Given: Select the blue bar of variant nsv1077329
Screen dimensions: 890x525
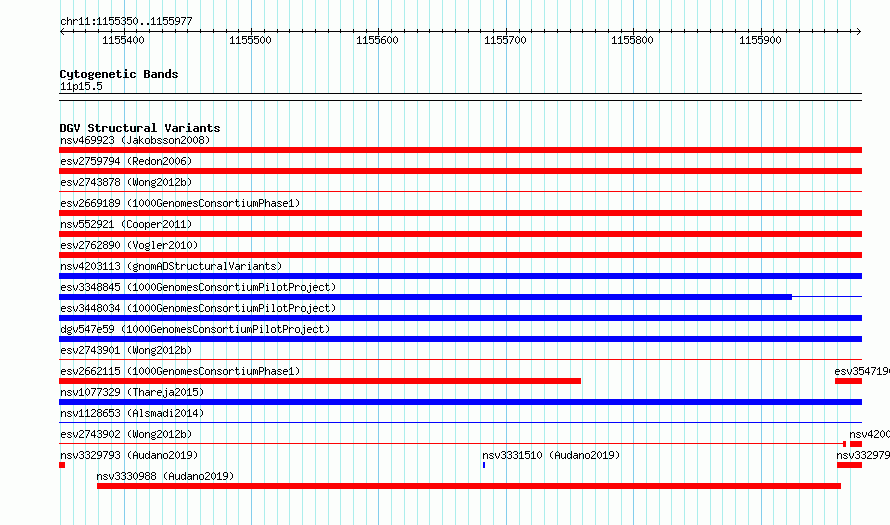Looking at the screenshot, I should 460,402.
